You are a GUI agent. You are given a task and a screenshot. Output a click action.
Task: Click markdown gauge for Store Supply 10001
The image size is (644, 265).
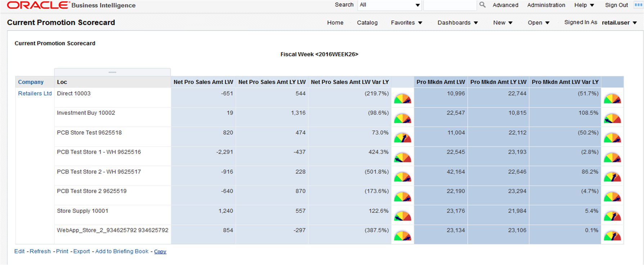[x=612, y=216]
